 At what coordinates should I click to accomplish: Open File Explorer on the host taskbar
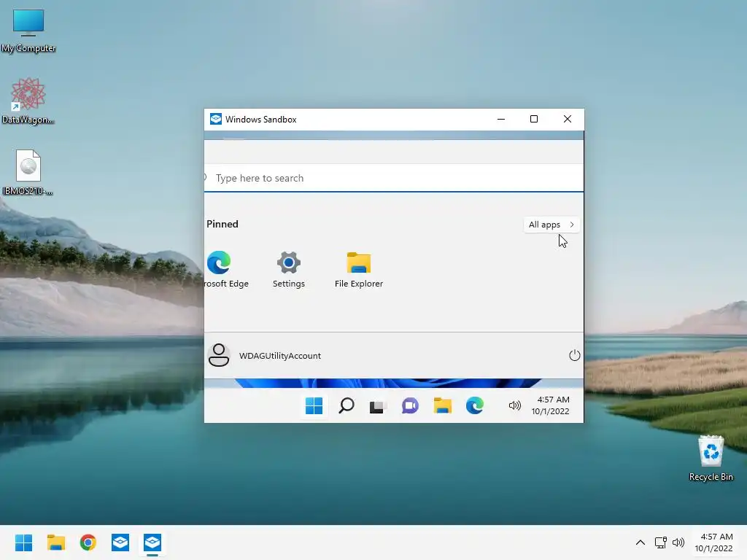click(x=55, y=542)
